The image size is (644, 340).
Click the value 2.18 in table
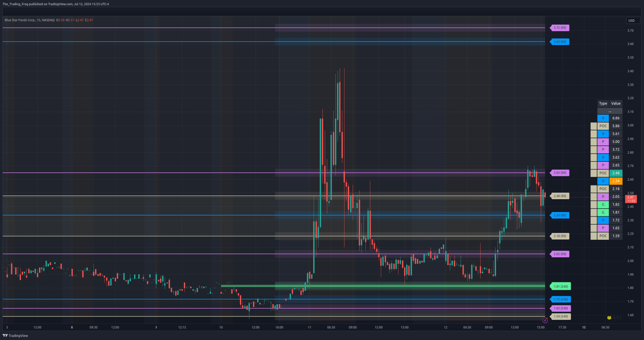coord(616,189)
